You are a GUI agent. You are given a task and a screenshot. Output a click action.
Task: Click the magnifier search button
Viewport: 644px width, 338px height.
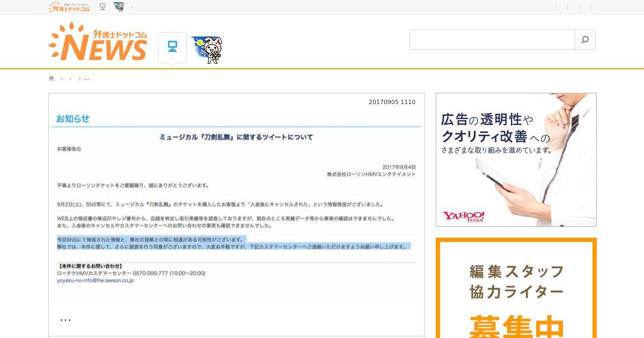pyautogui.click(x=585, y=40)
